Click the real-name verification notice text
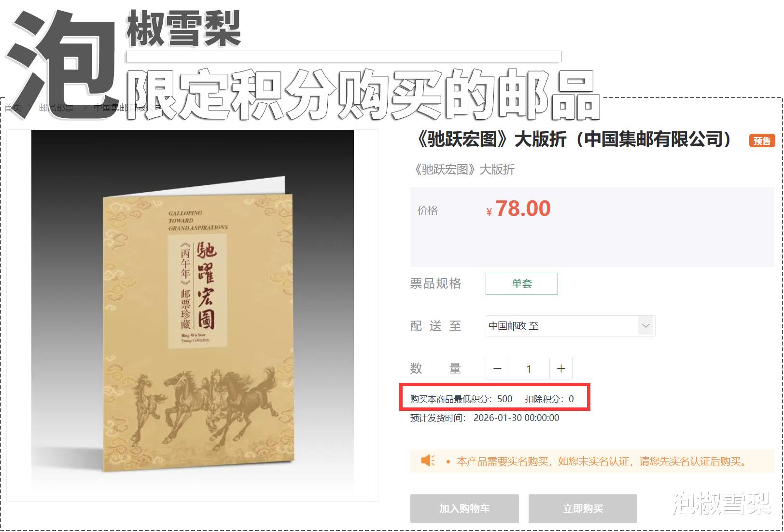 pos(602,462)
